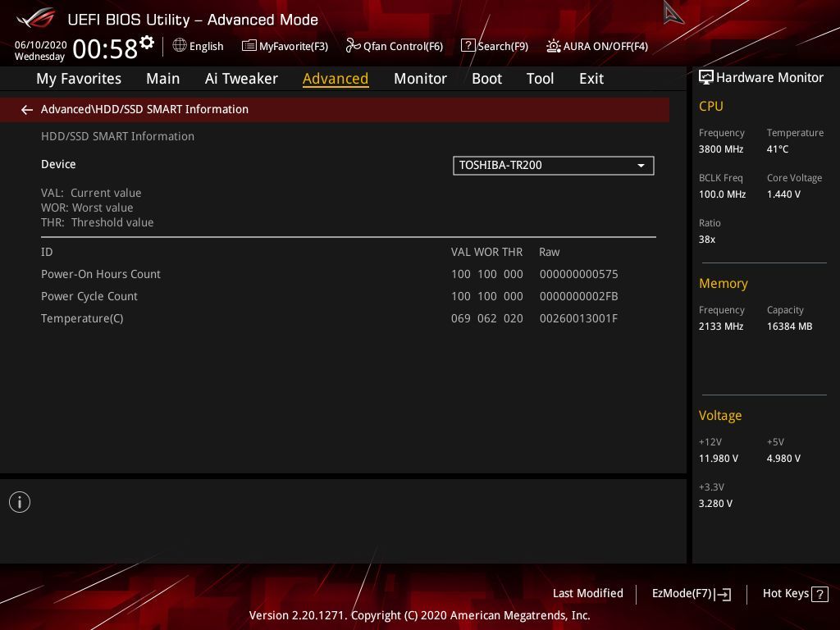Image resolution: width=840 pixels, height=630 pixels.
Task: Click the info circle icon
Action: 20,502
